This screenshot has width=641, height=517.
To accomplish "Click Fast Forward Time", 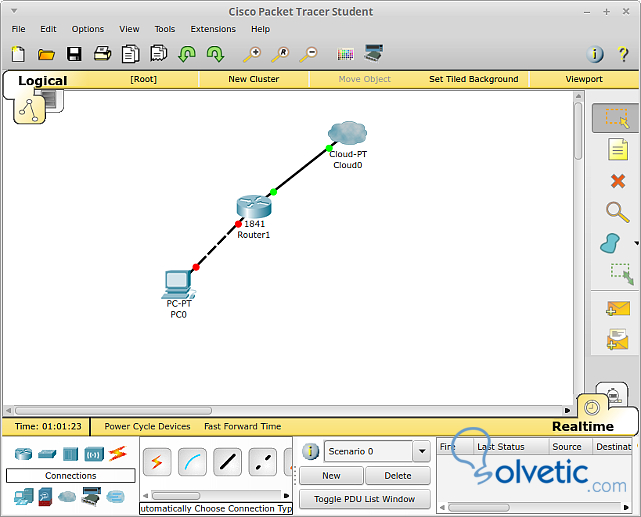I will tap(242, 426).
